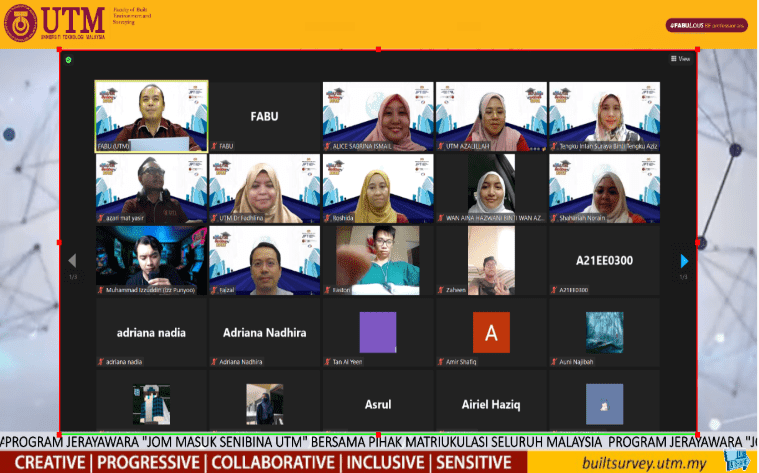
Task: Click the Auni Najibah name label
Action: [576, 362]
